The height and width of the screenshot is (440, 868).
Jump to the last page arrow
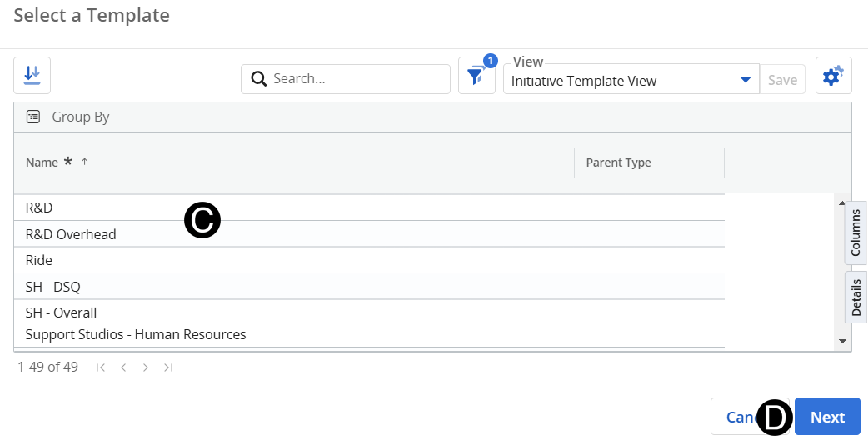point(168,367)
